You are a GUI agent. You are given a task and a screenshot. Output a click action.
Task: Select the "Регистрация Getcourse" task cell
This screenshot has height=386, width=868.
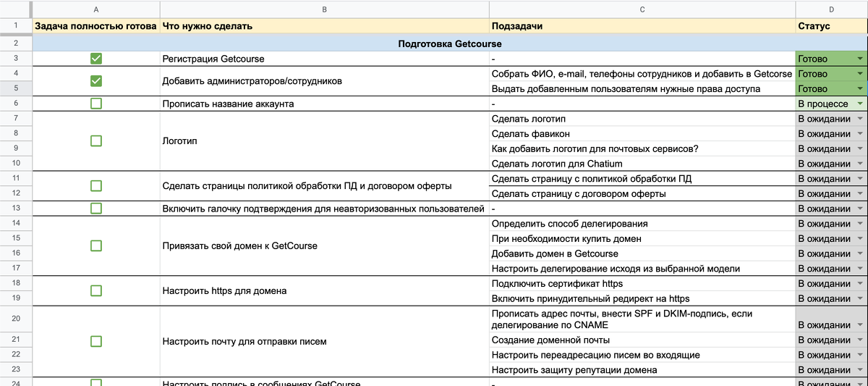point(324,59)
